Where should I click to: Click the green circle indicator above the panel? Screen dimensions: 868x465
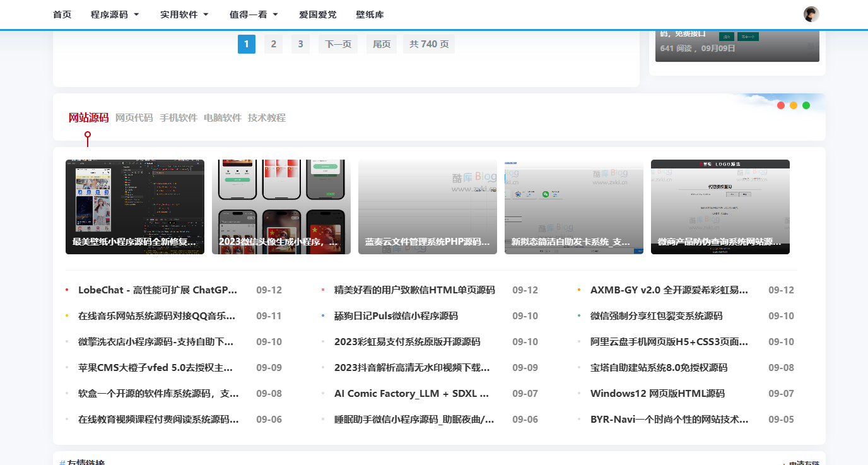[806, 106]
